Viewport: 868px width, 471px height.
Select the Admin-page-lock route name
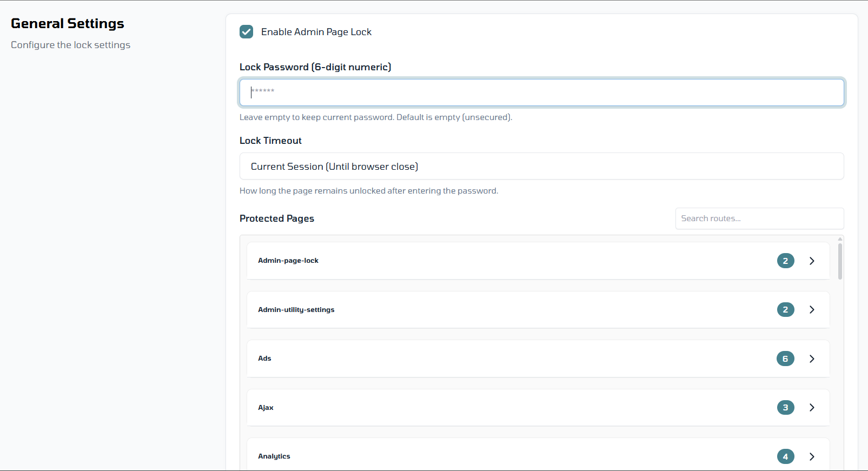[x=288, y=261]
